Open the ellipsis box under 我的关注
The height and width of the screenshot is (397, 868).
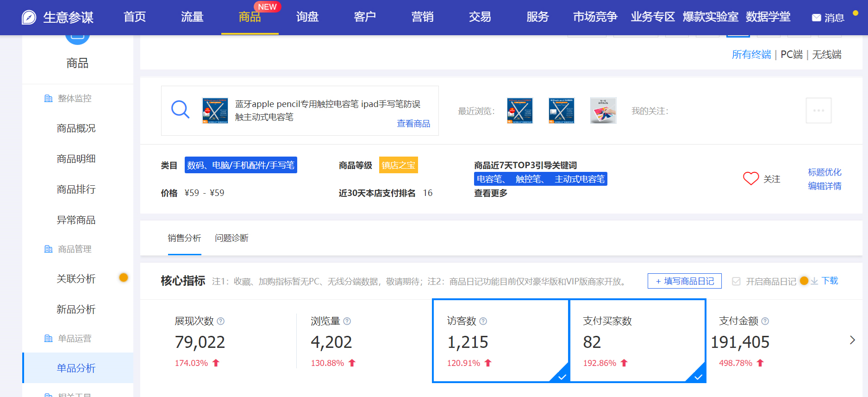pyautogui.click(x=818, y=110)
